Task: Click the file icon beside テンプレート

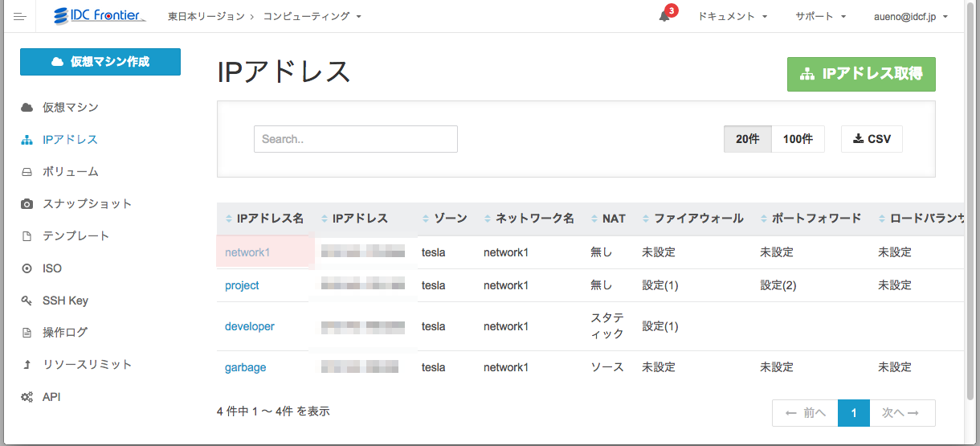Action: (27, 236)
